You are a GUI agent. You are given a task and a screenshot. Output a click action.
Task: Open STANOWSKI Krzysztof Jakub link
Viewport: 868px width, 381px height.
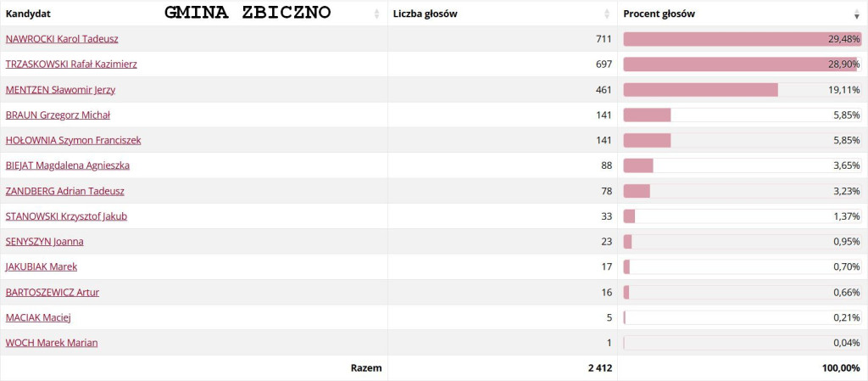pos(66,216)
